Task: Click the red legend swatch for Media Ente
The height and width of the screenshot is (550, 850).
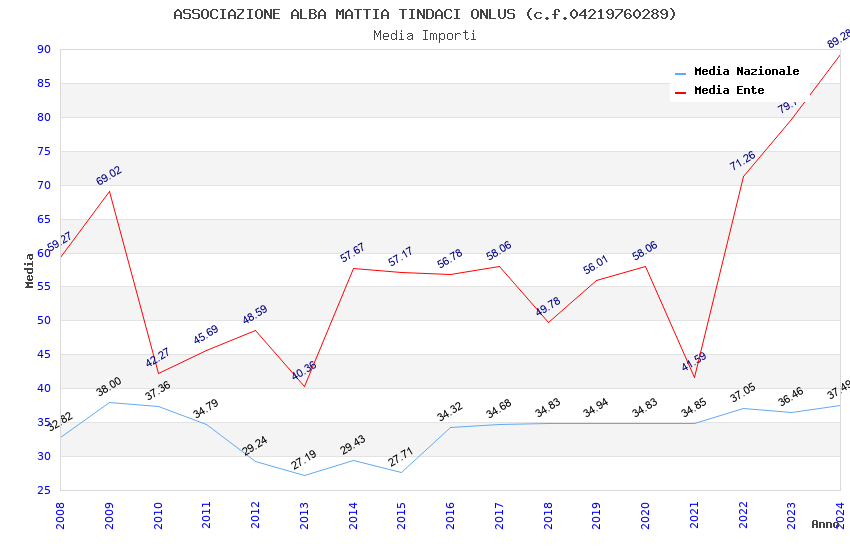Action: [x=680, y=93]
